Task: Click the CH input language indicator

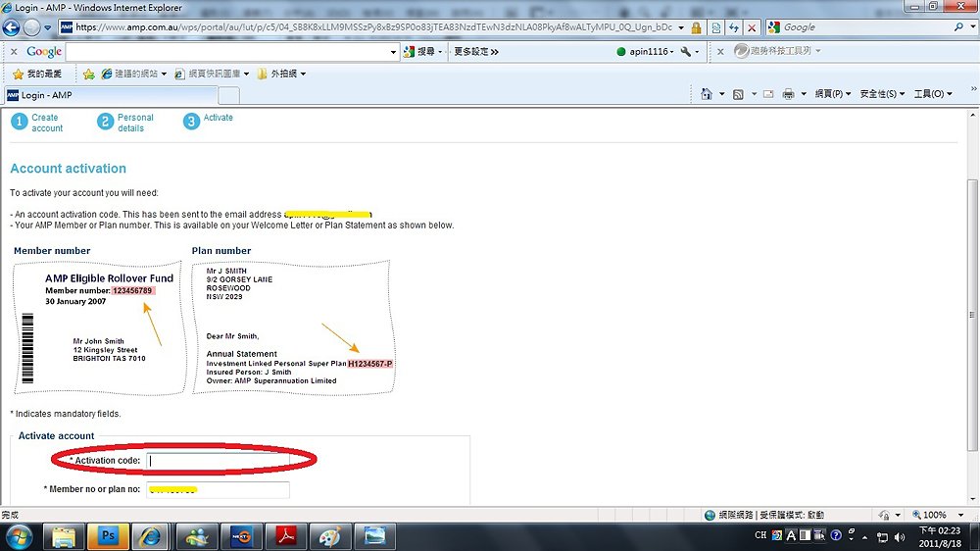Action: point(760,535)
